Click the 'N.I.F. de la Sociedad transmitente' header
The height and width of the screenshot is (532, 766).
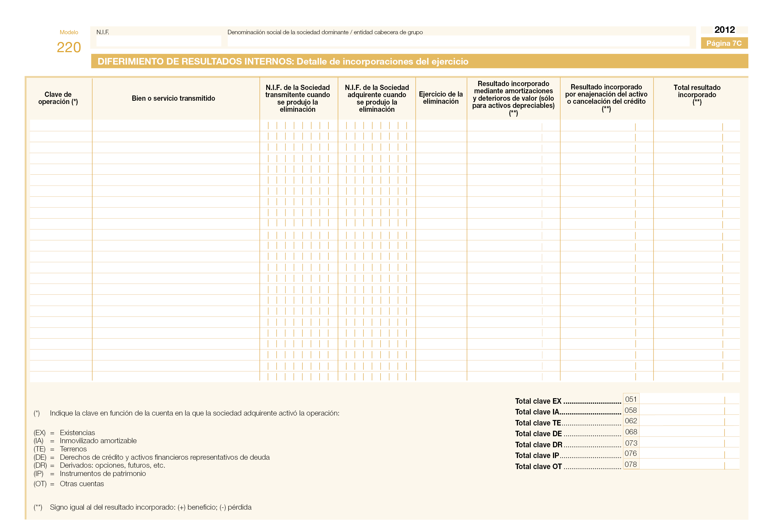(x=297, y=98)
